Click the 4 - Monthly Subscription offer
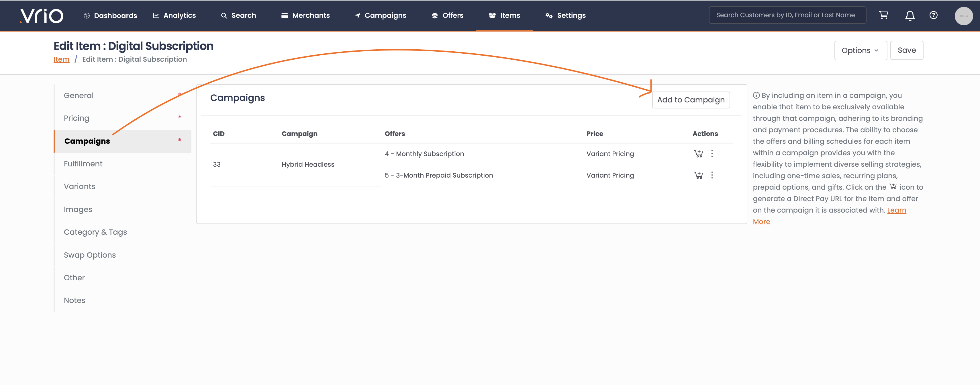Image resolution: width=980 pixels, height=385 pixels. [424, 154]
